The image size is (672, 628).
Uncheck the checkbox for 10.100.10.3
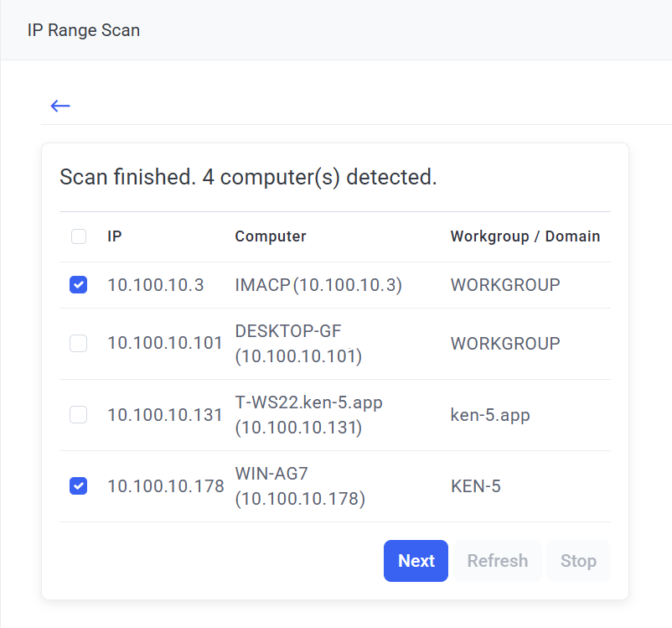tap(78, 285)
